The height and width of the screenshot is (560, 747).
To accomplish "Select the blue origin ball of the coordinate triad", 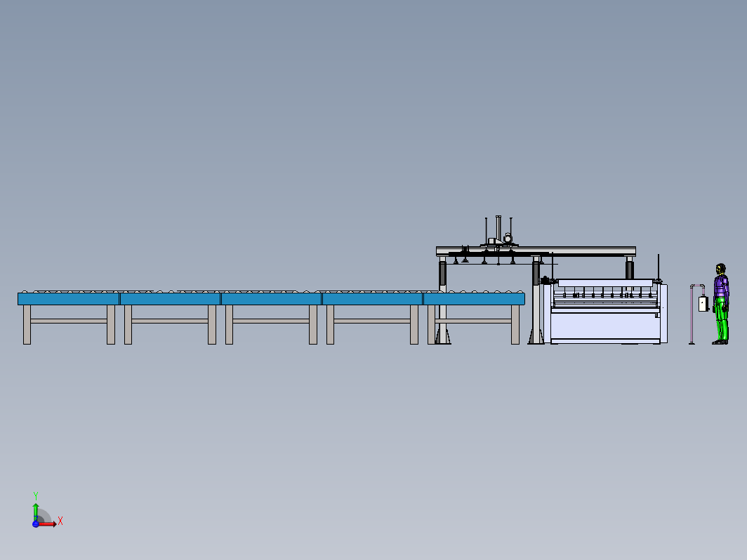I will click(x=36, y=524).
